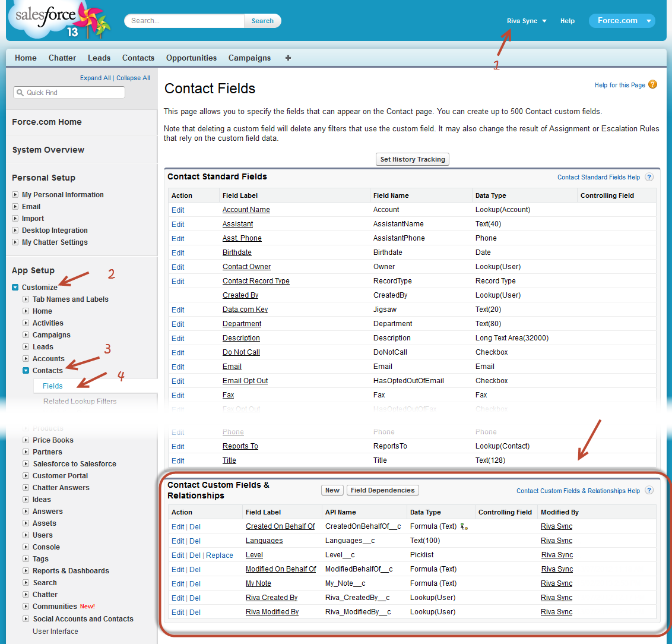Open the Campaigns tab
672x644 pixels.
coord(249,58)
